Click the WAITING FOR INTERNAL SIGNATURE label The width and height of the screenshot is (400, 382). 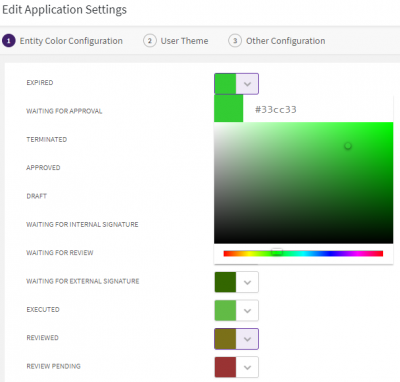click(x=82, y=224)
